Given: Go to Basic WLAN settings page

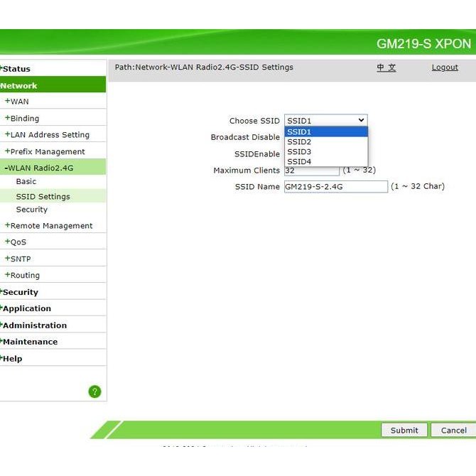Looking at the screenshot, I should (26, 182).
